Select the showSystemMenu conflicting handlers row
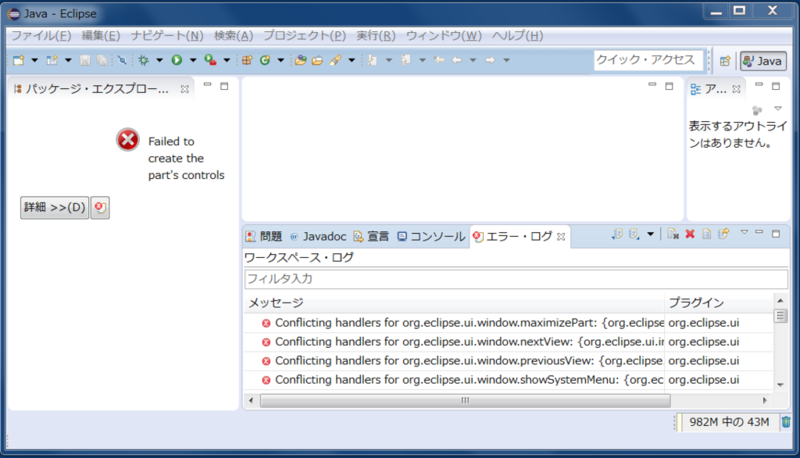Screen dimensions: 800x458 (x=509, y=379)
